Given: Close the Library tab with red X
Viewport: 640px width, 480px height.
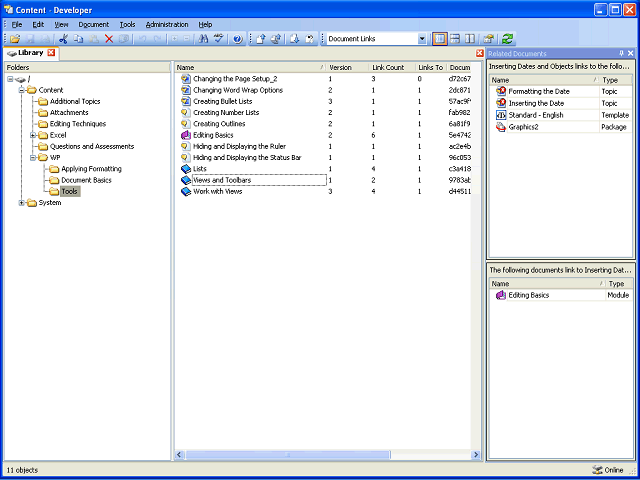Looking at the screenshot, I should (x=51, y=53).
